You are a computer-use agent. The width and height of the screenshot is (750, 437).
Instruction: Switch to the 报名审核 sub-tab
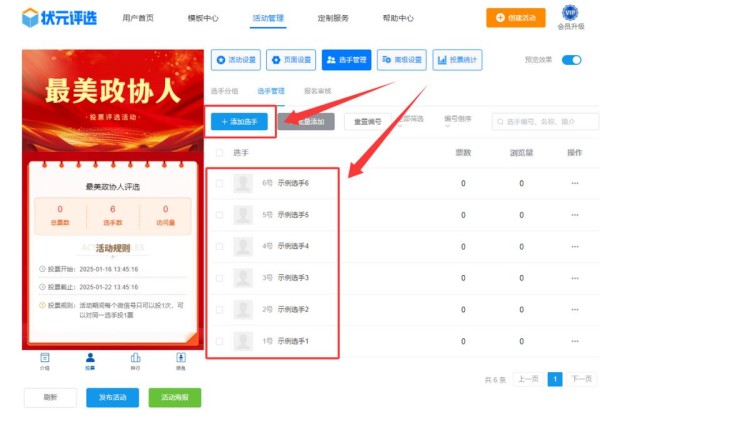pyautogui.click(x=318, y=91)
